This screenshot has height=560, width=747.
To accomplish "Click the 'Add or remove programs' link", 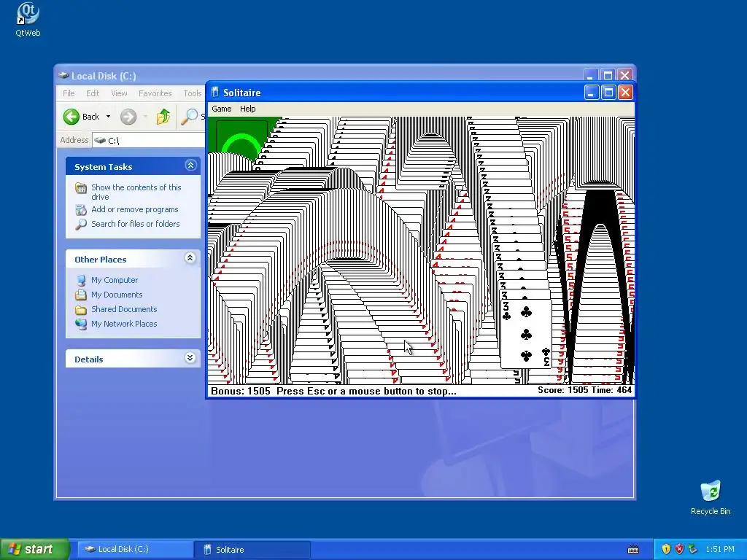I will (135, 209).
